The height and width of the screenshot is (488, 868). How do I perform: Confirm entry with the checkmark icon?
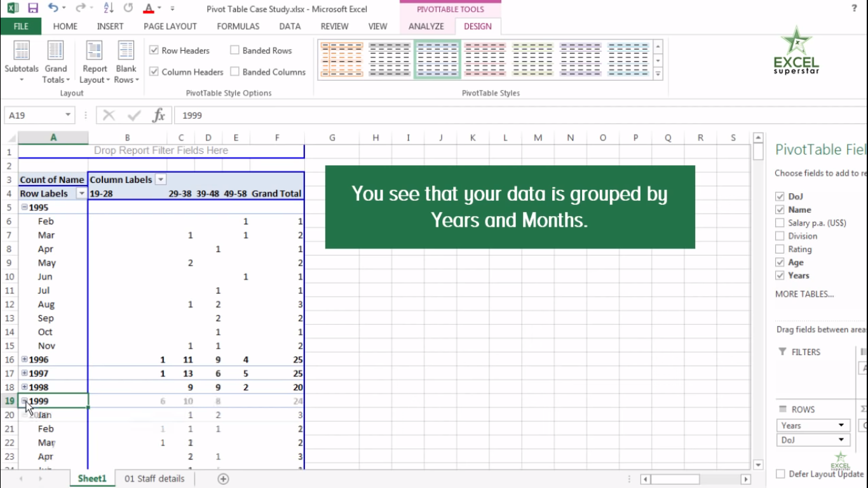[x=134, y=115]
